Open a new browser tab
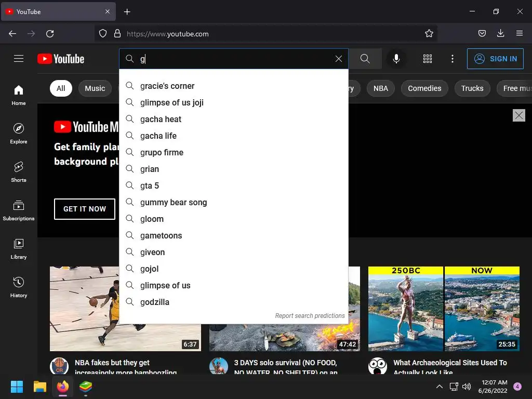 (x=127, y=12)
